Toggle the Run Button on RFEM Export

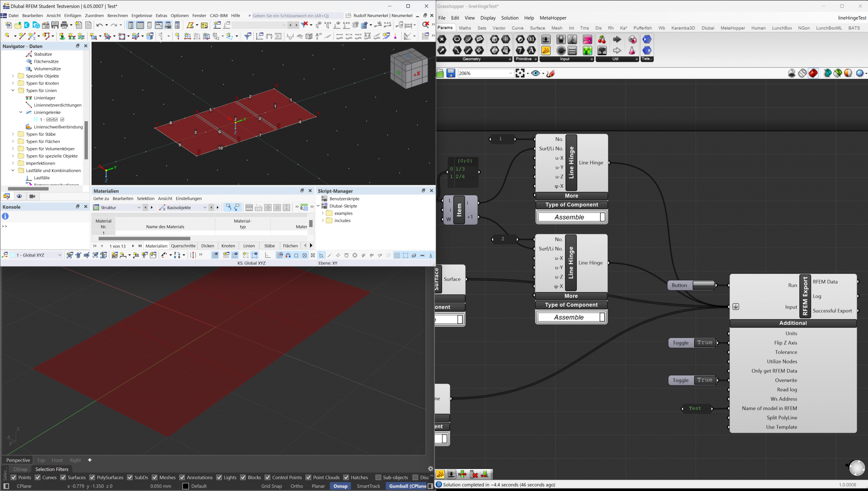click(x=704, y=285)
